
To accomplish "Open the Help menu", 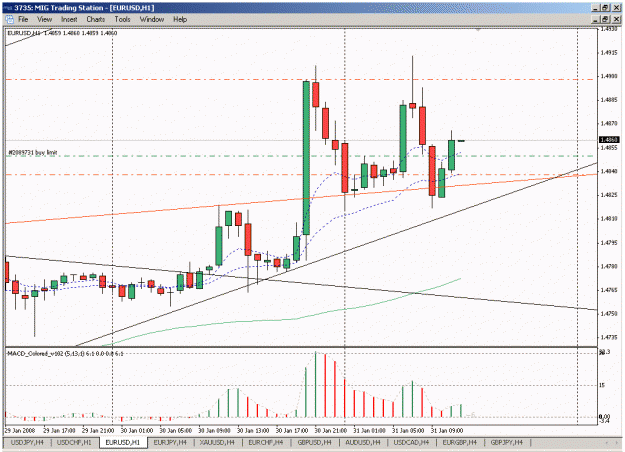I will pyautogui.click(x=180, y=19).
